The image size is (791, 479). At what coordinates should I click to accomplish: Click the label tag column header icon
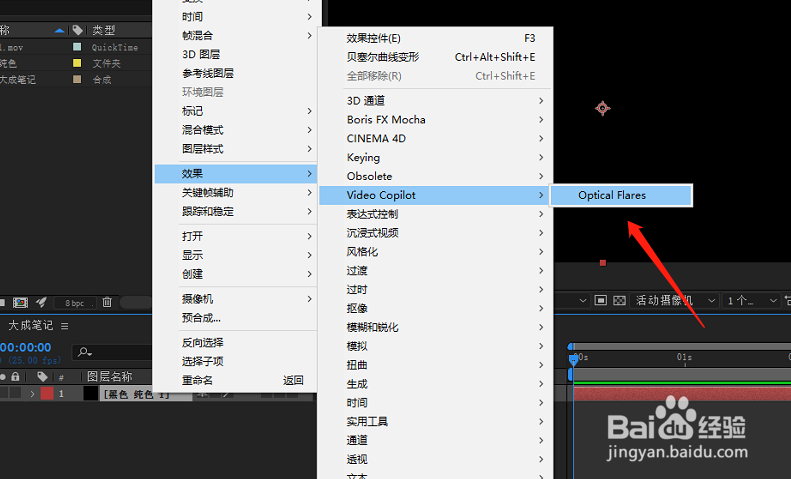click(42, 377)
